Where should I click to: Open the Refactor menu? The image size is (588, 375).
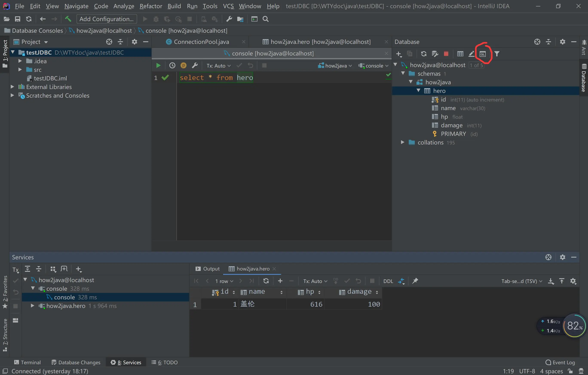pos(151,6)
